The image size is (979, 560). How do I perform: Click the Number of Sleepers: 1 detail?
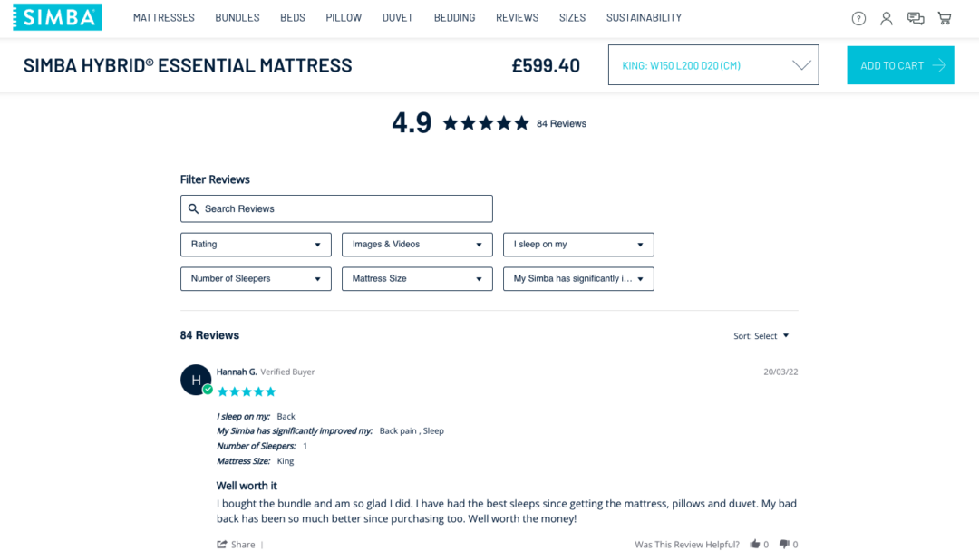(x=262, y=446)
